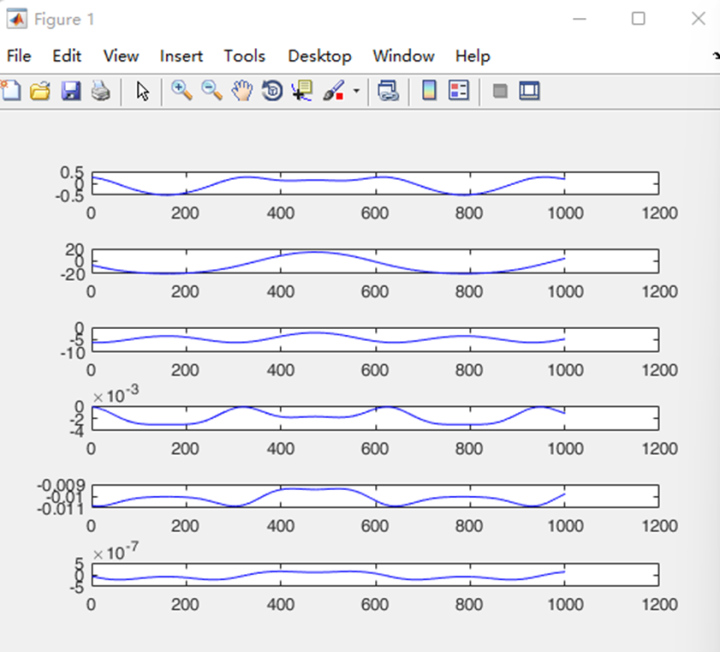The width and height of the screenshot is (720, 652).
Task: Open the Desktop menu
Action: pos(320,56)
